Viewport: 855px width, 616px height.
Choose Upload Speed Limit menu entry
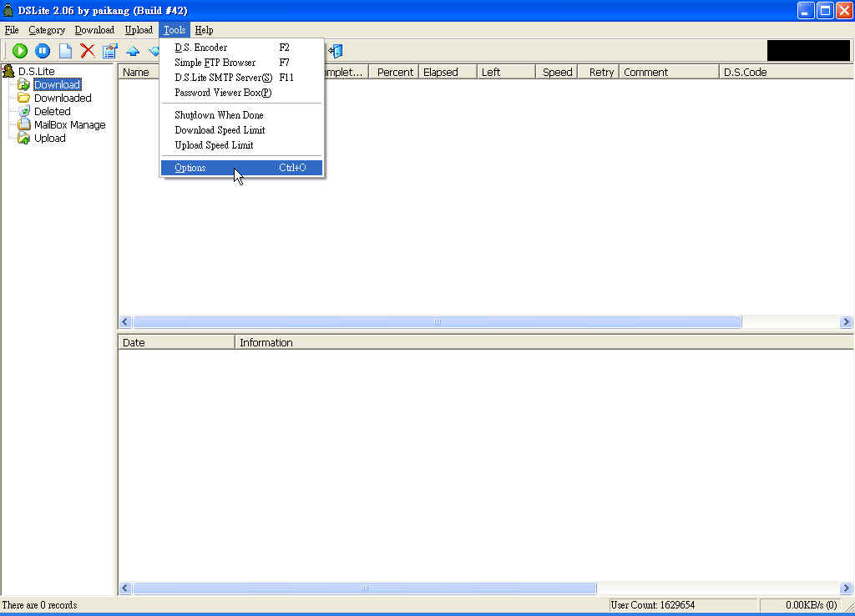pos(241,145)
